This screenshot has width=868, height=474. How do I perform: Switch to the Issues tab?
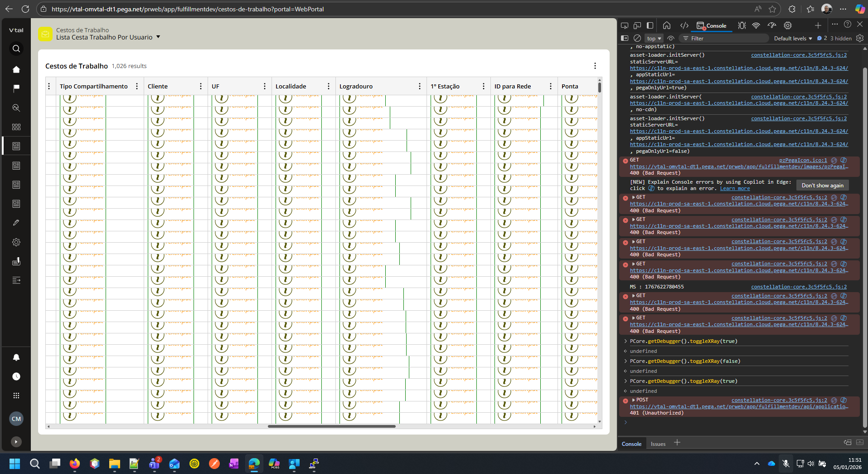point(658,444)
